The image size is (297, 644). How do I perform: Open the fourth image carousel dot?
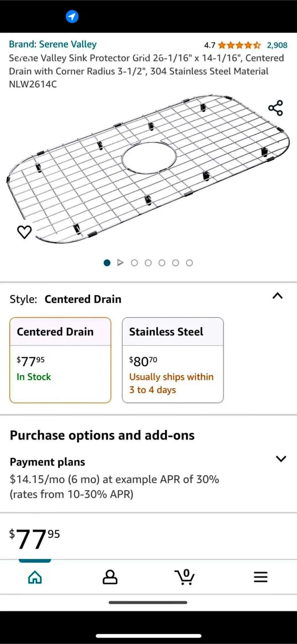pos(162,263)
